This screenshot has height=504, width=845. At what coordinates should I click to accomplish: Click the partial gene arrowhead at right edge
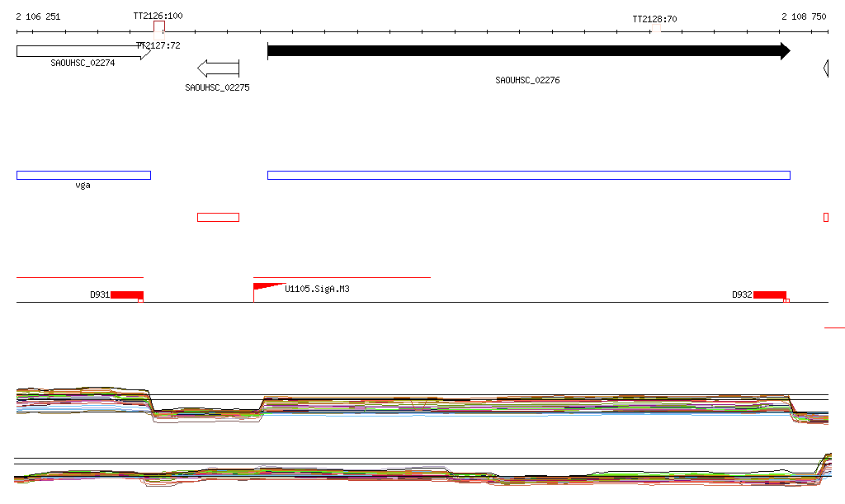point(825,68)
